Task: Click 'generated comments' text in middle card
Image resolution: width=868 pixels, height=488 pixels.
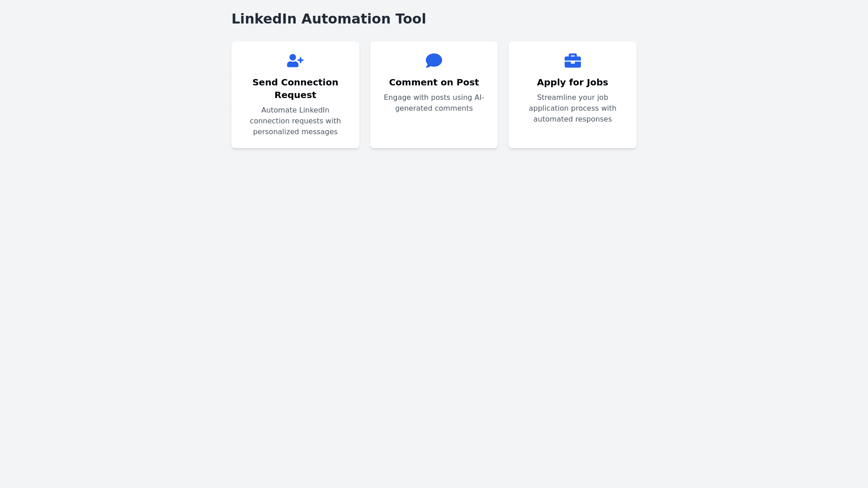Action: pos(434,108)
